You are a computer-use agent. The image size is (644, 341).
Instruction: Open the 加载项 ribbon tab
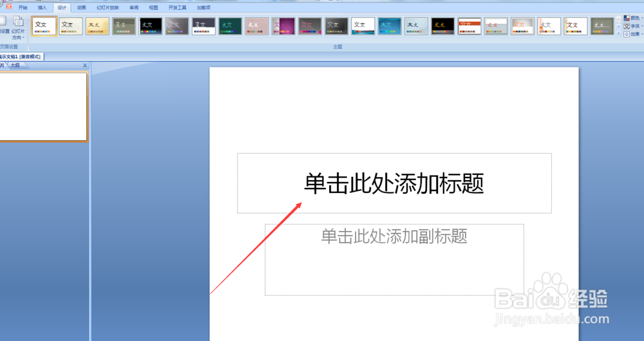coord(204,8)
